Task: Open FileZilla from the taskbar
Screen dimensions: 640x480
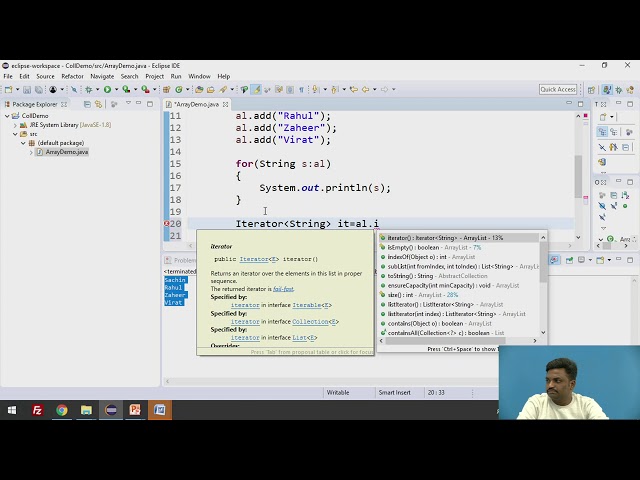Action: (x=37, y=410)
